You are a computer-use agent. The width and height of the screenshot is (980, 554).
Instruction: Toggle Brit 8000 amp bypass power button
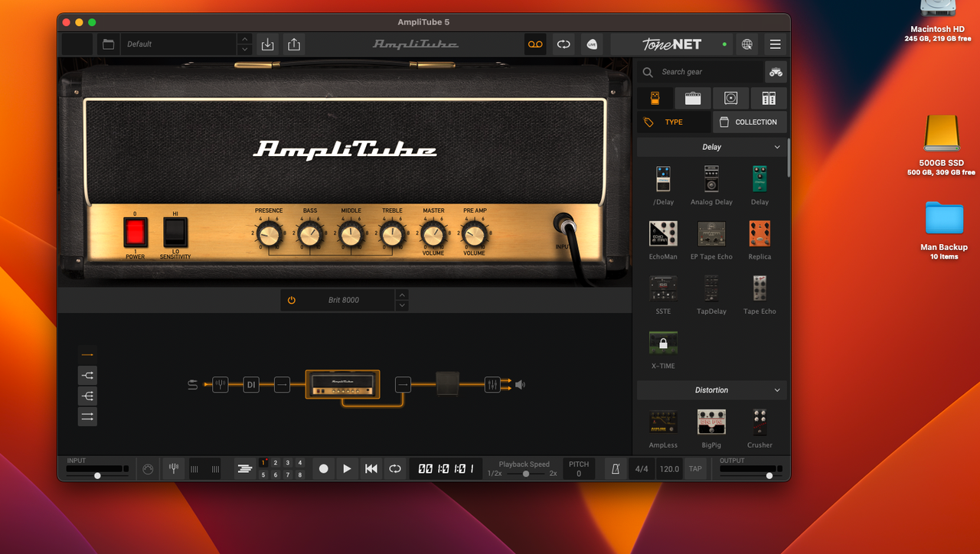coord(292,300)
